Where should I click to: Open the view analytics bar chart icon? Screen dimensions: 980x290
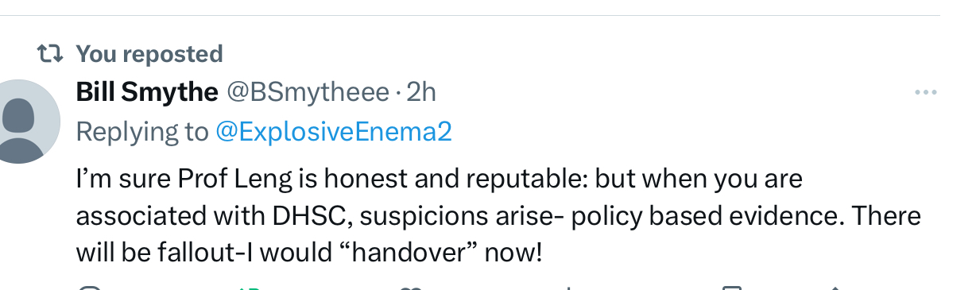coord(568,287)
